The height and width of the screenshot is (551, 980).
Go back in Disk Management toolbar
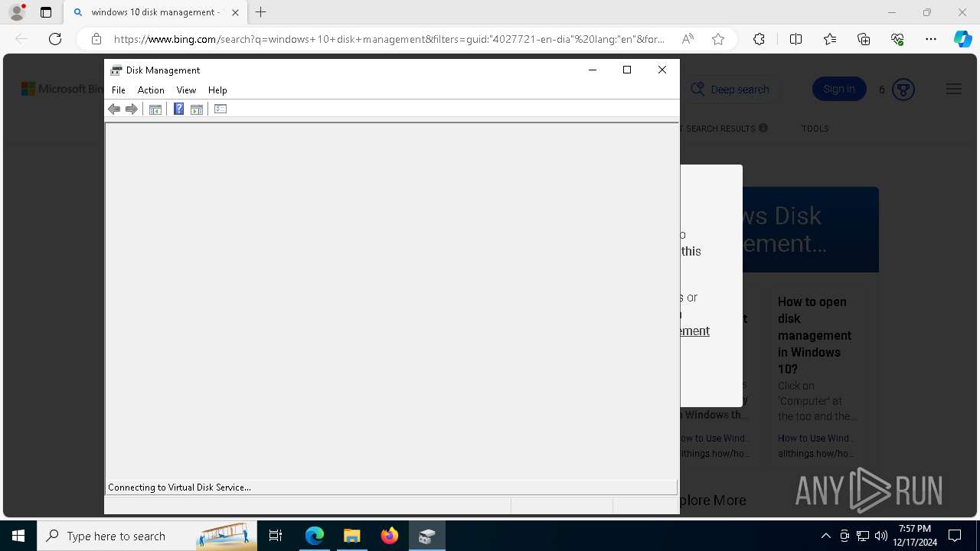tap(114, 109)
